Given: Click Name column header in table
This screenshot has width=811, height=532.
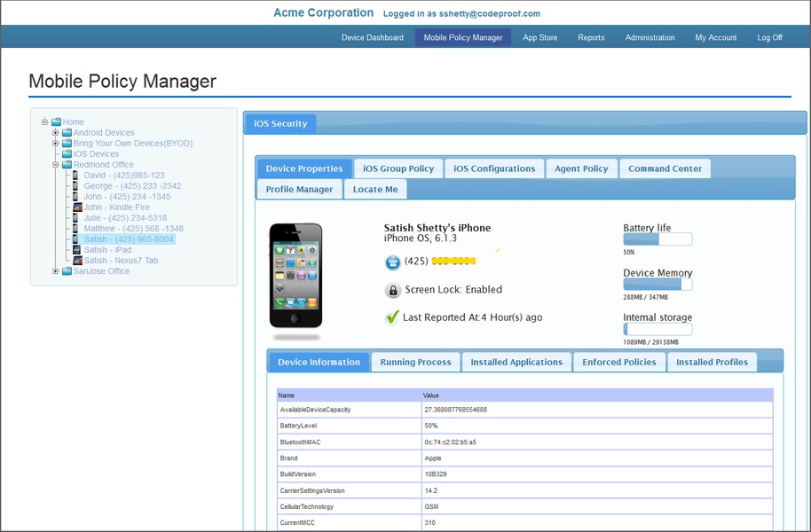Looking at the screenshot, I should (286, 395).
